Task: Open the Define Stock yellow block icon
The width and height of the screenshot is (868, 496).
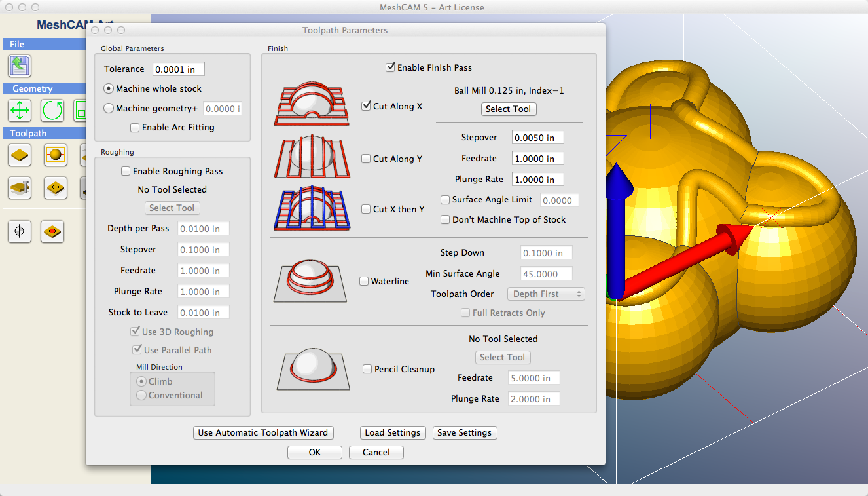Action: pos(20,155)
